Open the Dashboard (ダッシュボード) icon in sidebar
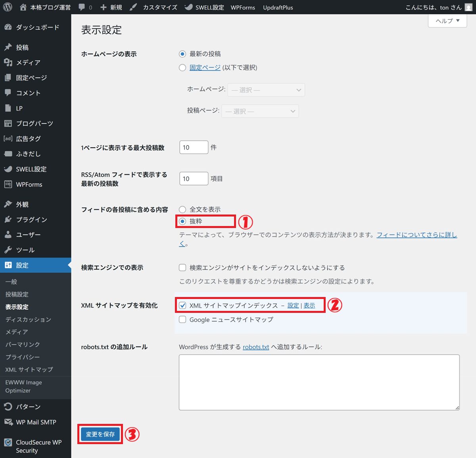This screenshot has width=476, height=458. 8,27
